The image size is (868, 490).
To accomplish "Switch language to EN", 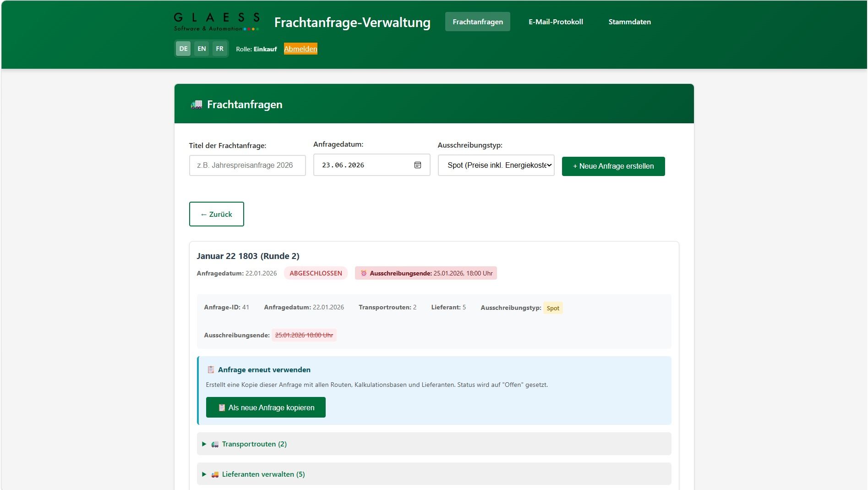I will 202,49.
